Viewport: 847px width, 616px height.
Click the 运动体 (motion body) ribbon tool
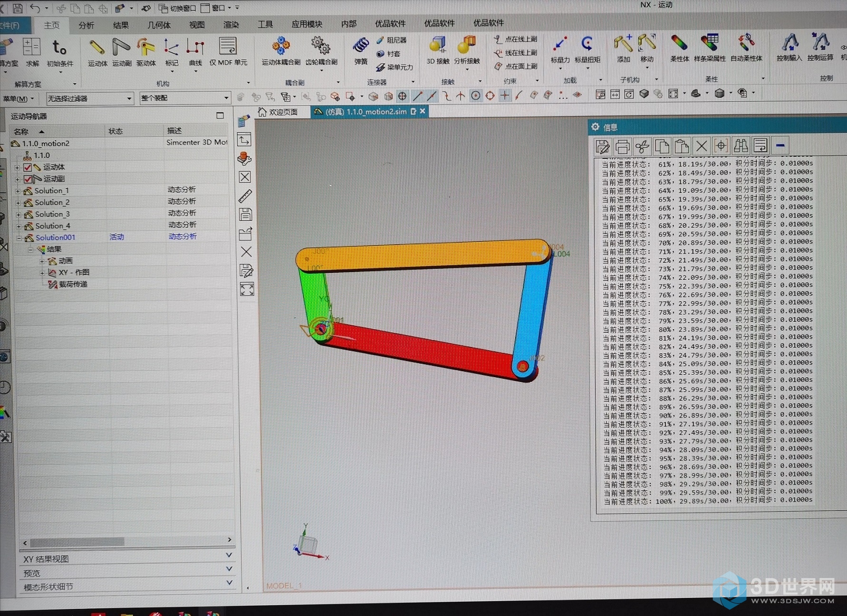(97, 53)
